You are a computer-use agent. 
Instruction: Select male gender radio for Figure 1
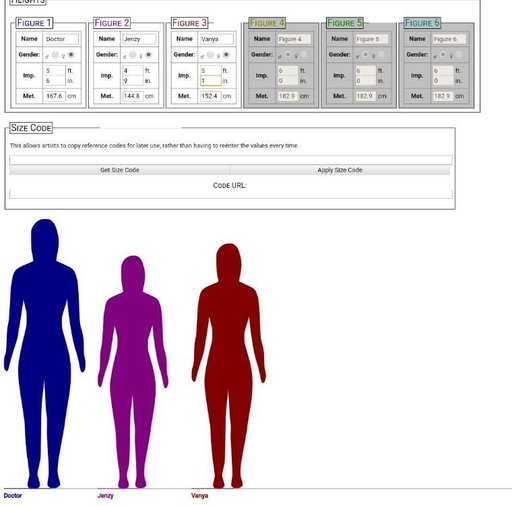pos(55,55)
